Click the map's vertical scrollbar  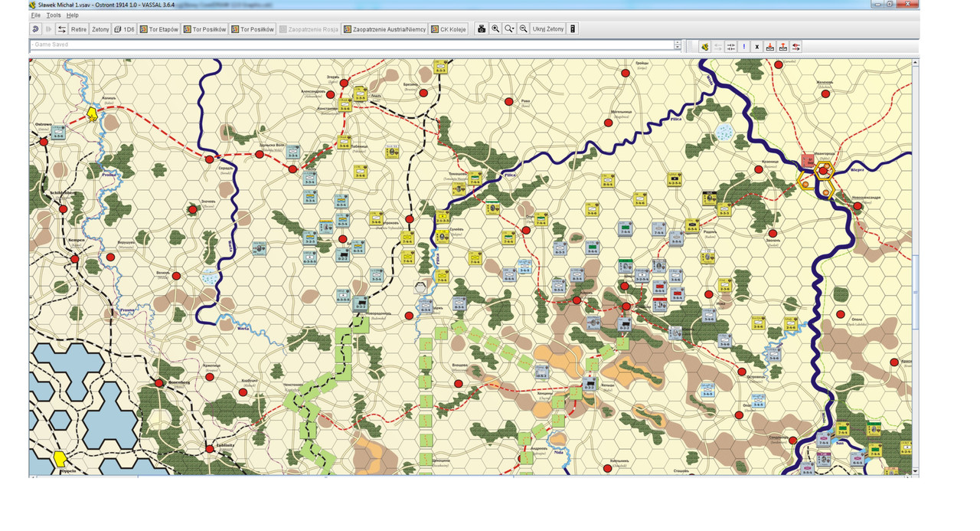(916, 267)
